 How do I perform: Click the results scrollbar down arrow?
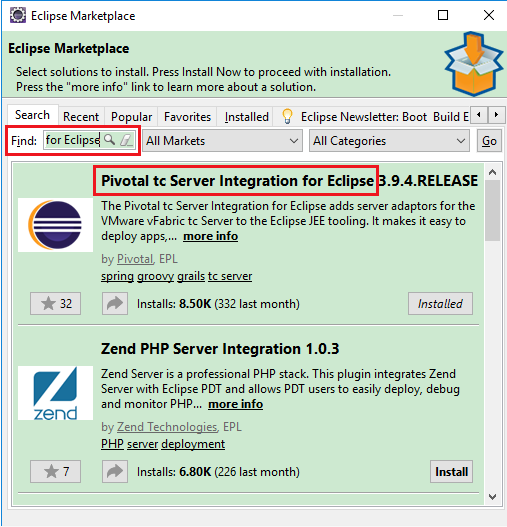(493, 497)
